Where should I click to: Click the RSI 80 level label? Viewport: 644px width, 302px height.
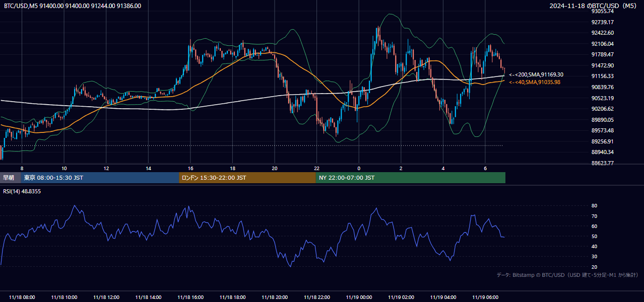pos(594,206)
